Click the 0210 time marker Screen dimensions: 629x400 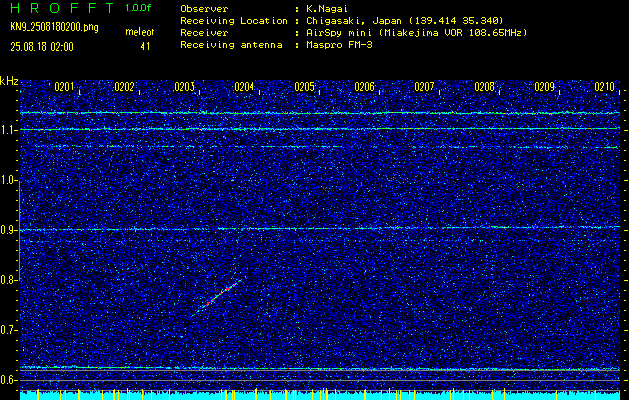pyautogui.click(x=605, y=87)
